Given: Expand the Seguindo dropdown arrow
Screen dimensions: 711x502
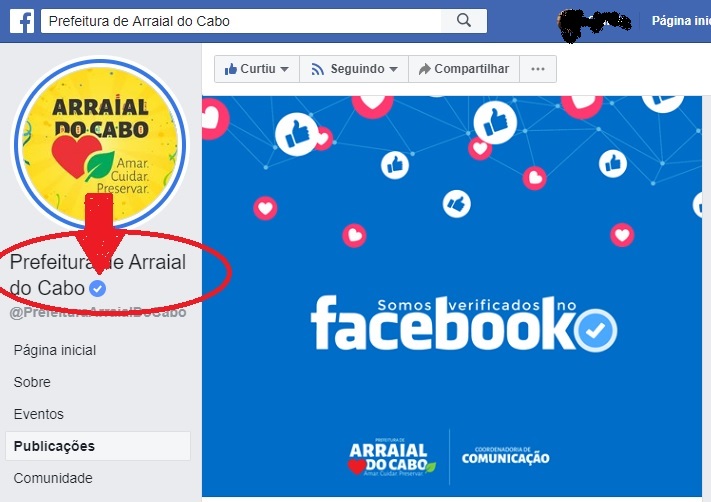Looking at the screenshot, I should tap(393, 69).
